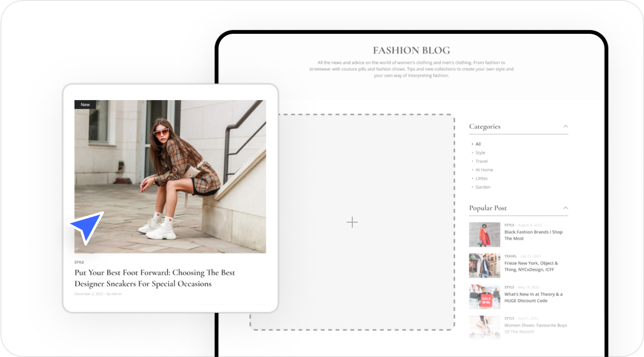Open the Women Shoes post thumbnail
The height and width of the screenshot is (357, 644).
click(x=484, y=327)
